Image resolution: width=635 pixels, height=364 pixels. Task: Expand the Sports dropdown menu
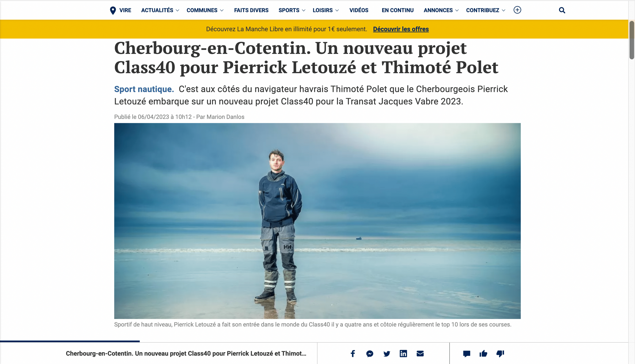coord(292,10)
